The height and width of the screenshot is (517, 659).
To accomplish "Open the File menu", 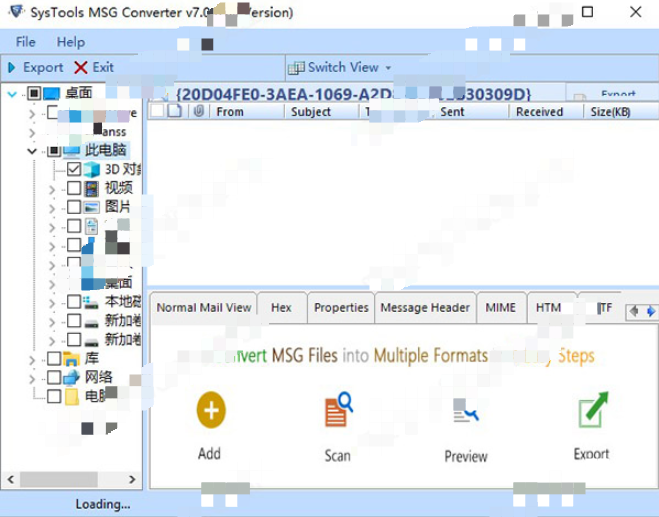I will [26, 42].
